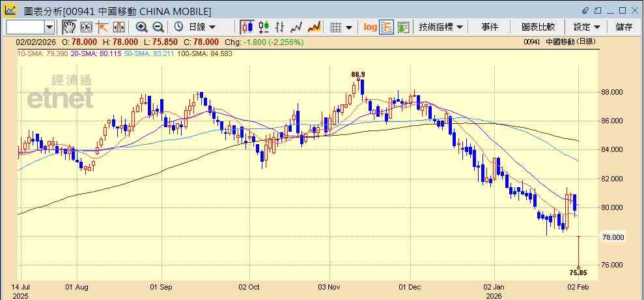Click the grid lines icon
The image size is (644, 300).
tap(336, 27)
